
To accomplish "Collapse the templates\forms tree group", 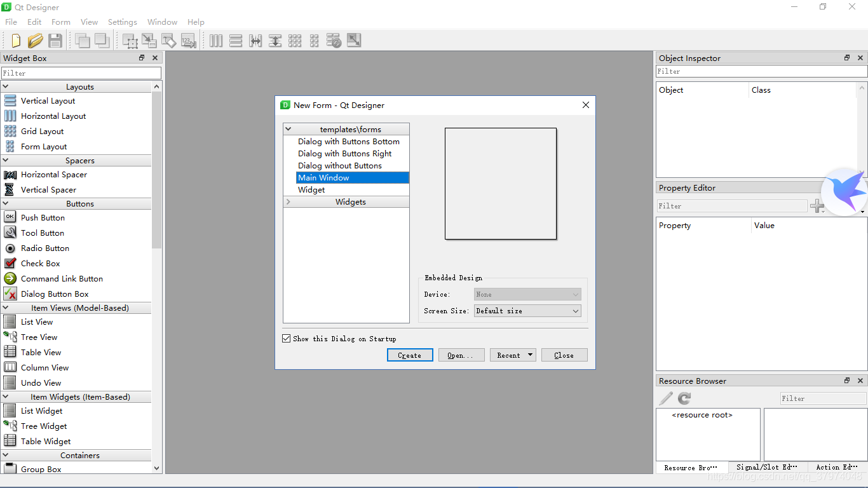I will click(288, 129).
